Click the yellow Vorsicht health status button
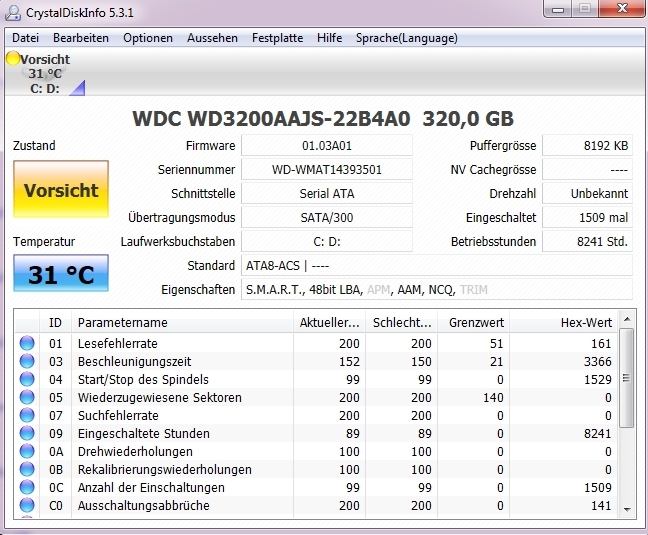 click(61, 189)
